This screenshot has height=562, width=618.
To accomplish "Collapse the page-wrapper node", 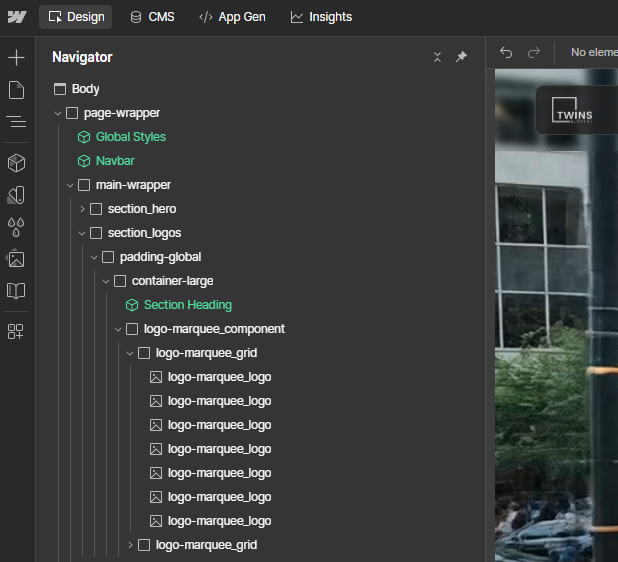I will (58, 114).
